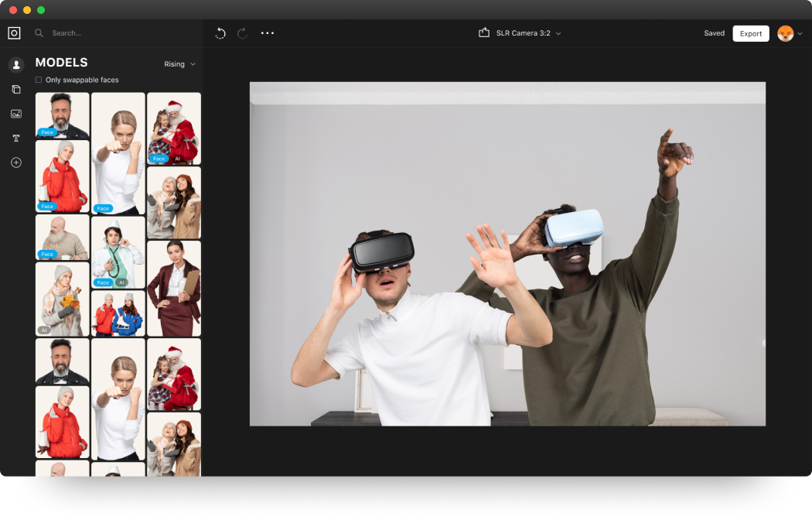
Task: Open the fox avatar profile
Action: (x=785, y=33)
